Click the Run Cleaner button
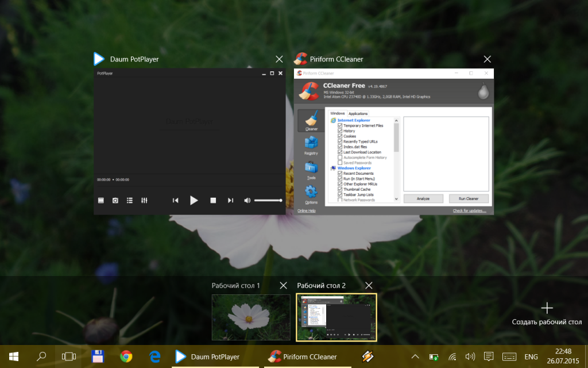Screen dimensions: 588x368 click(469, 198)
